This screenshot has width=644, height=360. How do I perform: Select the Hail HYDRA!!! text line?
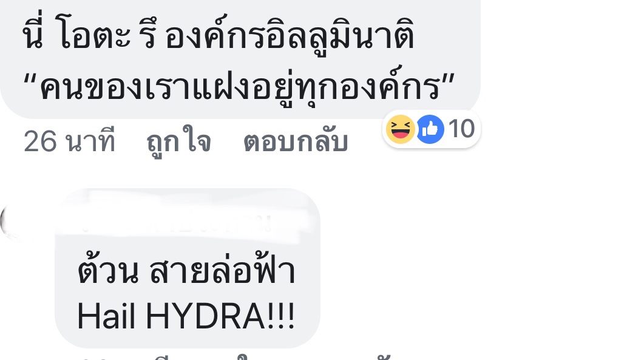186,316
